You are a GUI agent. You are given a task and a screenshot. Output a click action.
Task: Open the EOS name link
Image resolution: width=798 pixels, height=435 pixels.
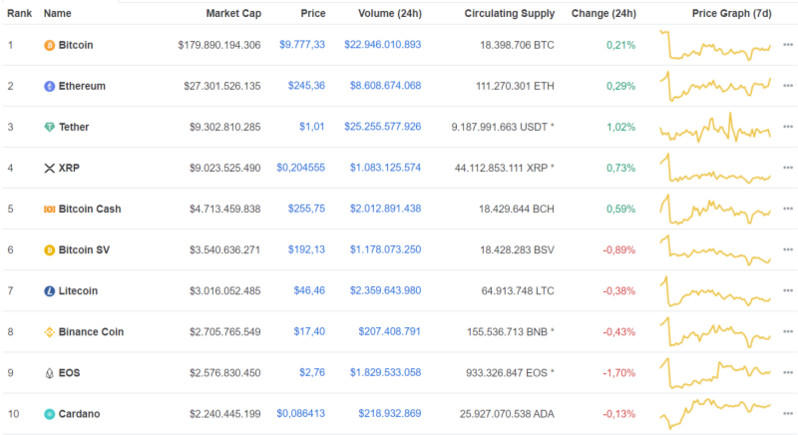point(69,373)
